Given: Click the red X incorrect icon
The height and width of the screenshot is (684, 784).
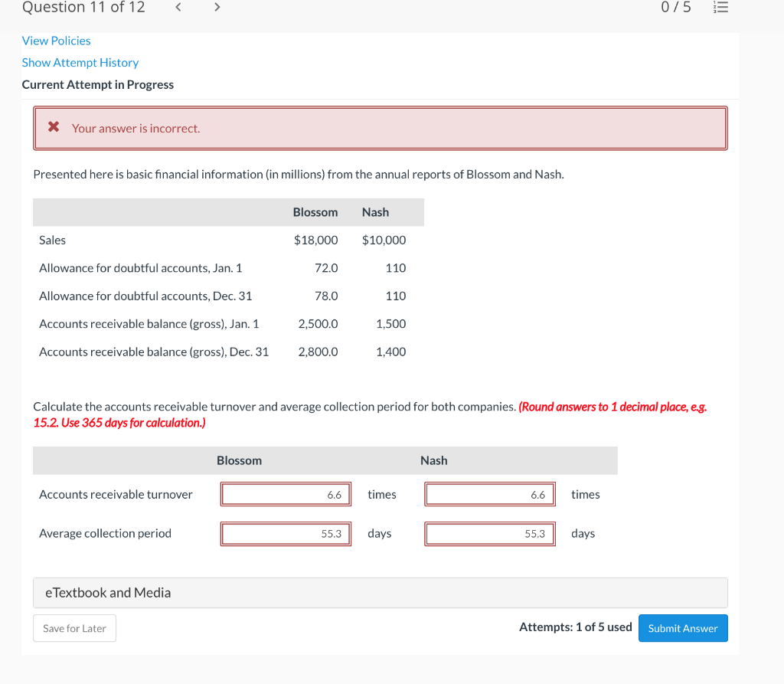Looking at the screenshot, I should click(54, 126).
